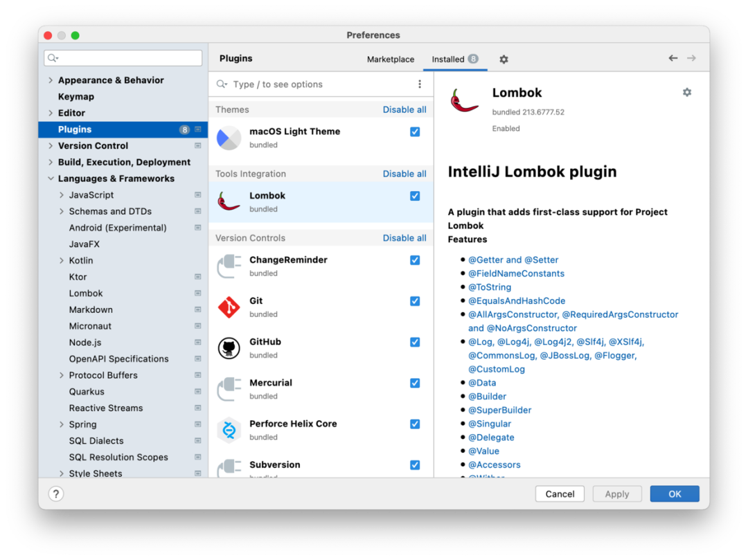Click Disable all for Themes
Screen dimensions: 748x560
pyautogui.click(x=404, y=109)
